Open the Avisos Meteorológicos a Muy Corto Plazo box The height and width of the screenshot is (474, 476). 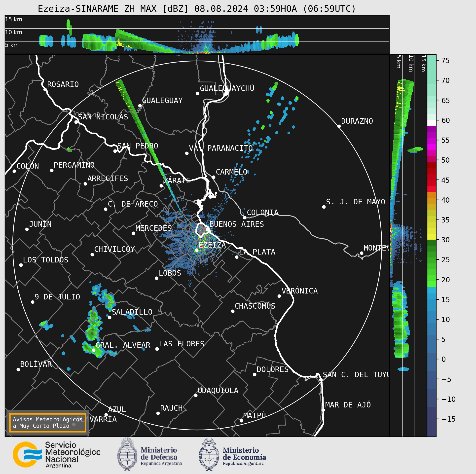(47, 423)
